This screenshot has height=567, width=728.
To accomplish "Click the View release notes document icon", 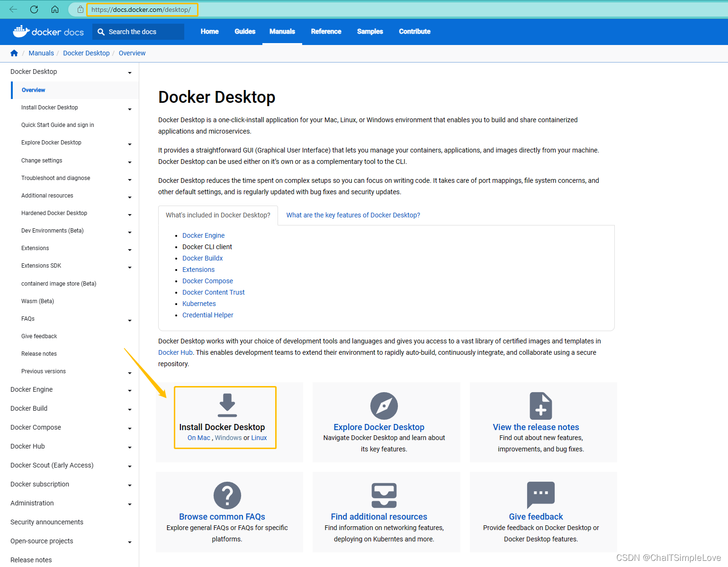I will click(541, 405).
